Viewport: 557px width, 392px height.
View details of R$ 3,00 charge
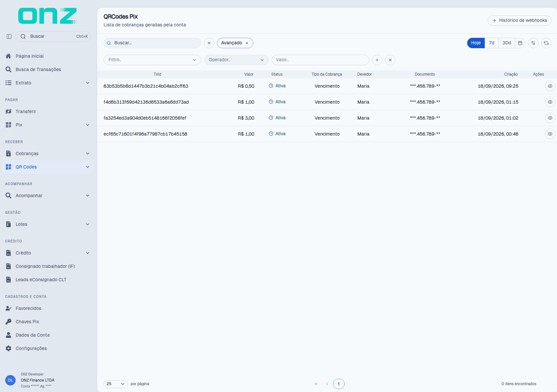[550, 118]
